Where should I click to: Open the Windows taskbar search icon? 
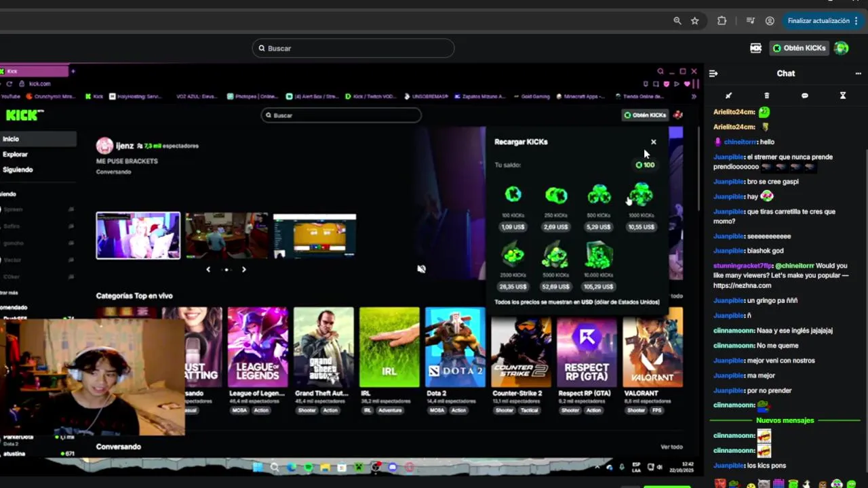coord(275,467)
